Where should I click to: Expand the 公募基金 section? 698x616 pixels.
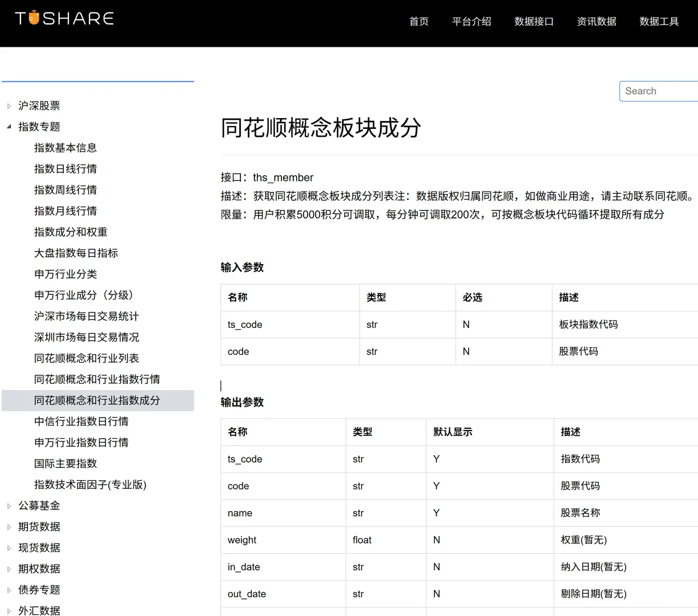[39, 505]
